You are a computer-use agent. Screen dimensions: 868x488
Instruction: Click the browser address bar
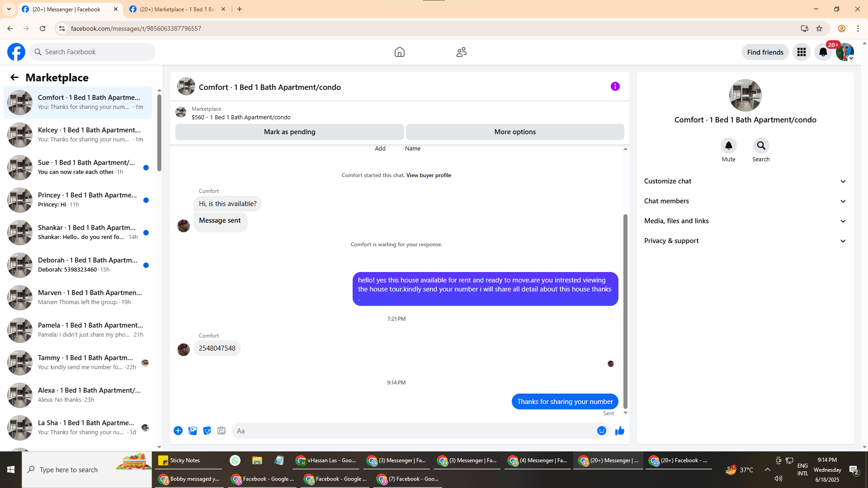tap(429, 28)
